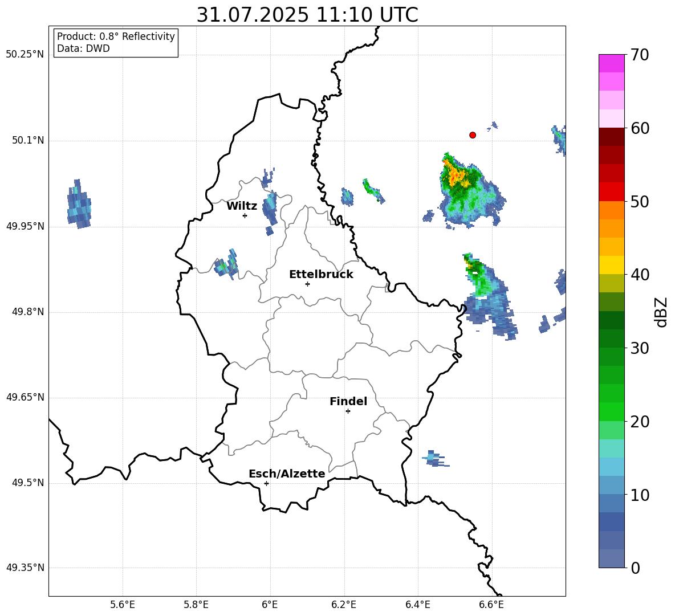Click the Ettelbruck city label
The width and height of the screenshot is (675, 616).
[x=321, y=275]
